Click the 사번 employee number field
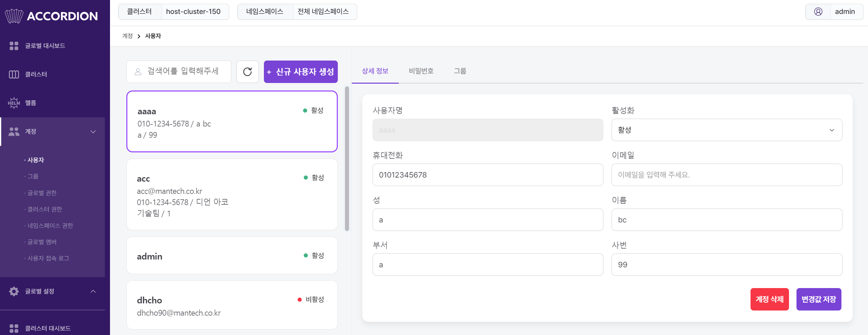Viewport: 868px width, 335px height. [727, 265]
